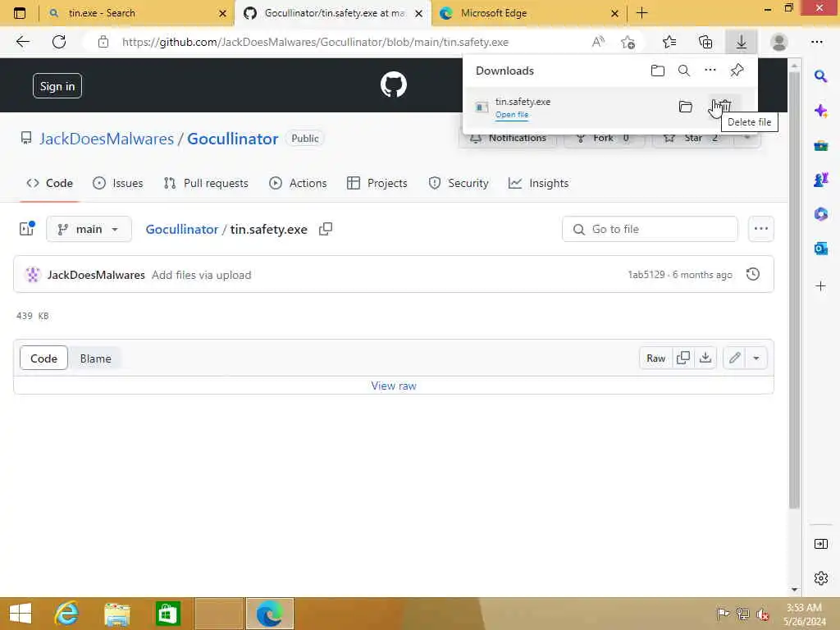Search within the Downloads panel
Screen dimensions: 840x630
684,71
